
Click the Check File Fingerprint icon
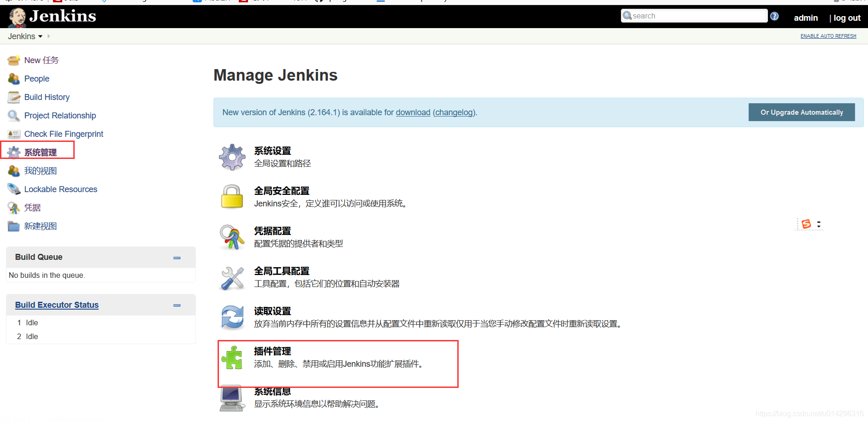click(14, 134)
